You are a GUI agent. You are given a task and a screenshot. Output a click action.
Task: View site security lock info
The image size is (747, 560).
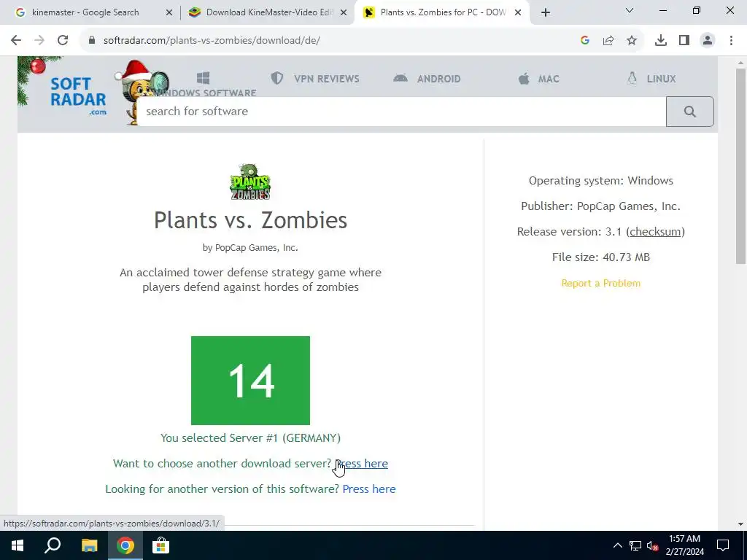click(92, 41)
